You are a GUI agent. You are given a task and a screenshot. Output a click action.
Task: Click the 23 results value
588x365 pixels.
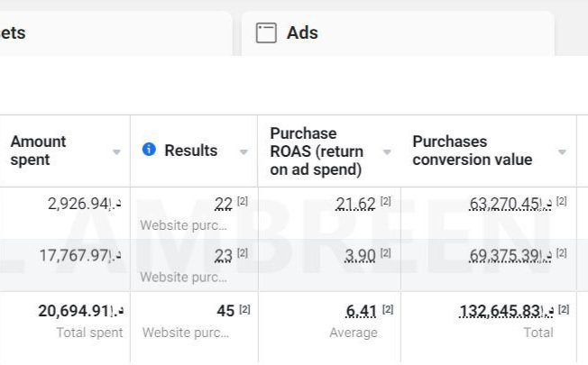tap(223, 256)
